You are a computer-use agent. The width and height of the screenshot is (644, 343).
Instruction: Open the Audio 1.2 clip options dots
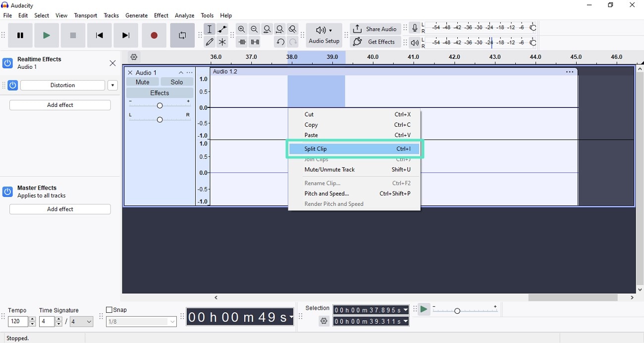[x=570, y=72]
